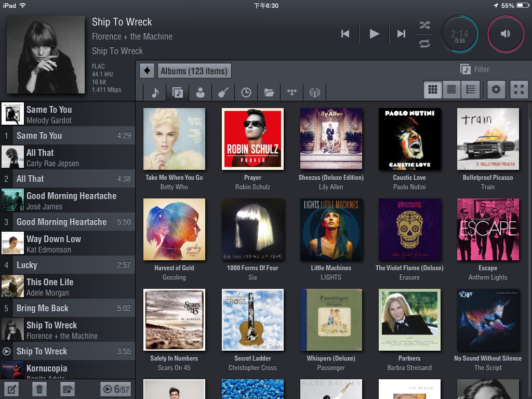
Task: Open Erasure's The Violet Flame album cover
Action: (409, 229)
